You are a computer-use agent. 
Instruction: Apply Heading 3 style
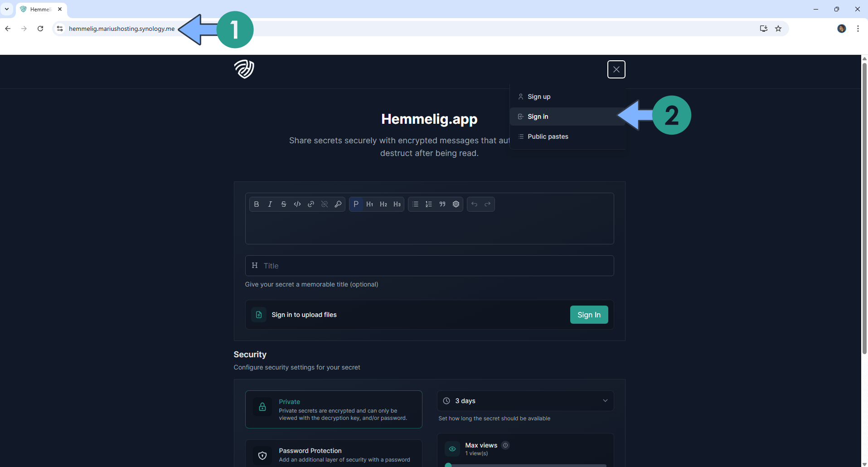(397, 204)
